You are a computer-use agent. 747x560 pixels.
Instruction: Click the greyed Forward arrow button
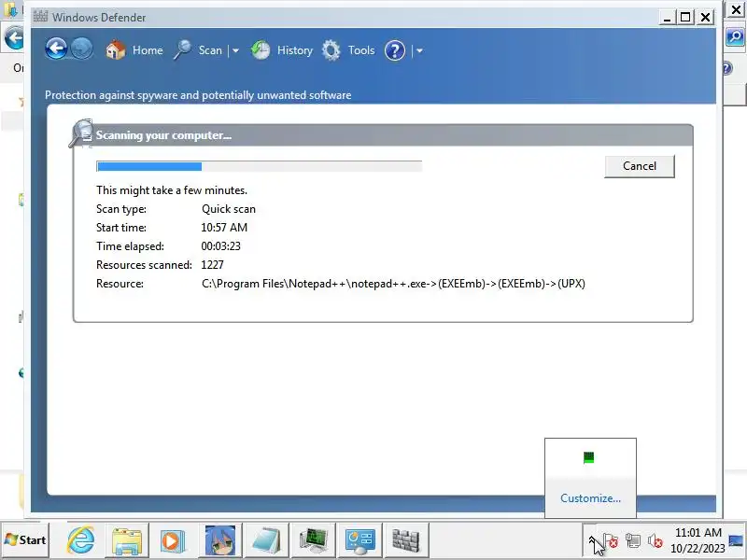click(x=81, y=49)
